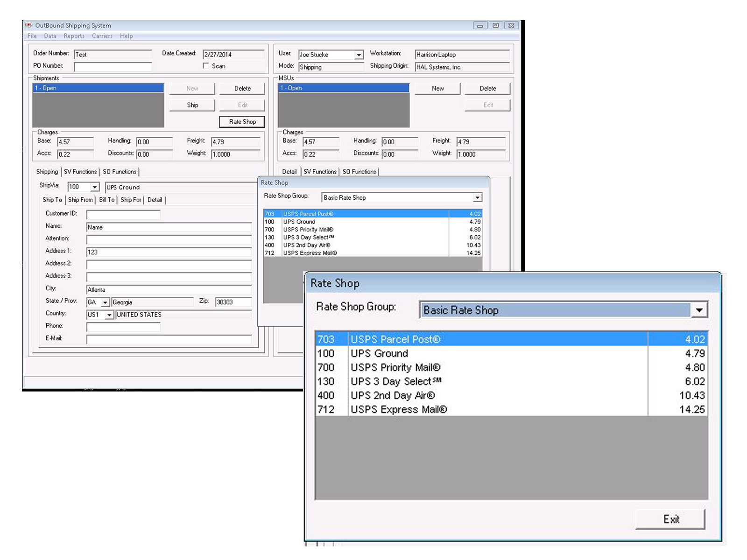The image size is (747, 560).
Task: Click the Date Created field
Action: pos(233,55)
